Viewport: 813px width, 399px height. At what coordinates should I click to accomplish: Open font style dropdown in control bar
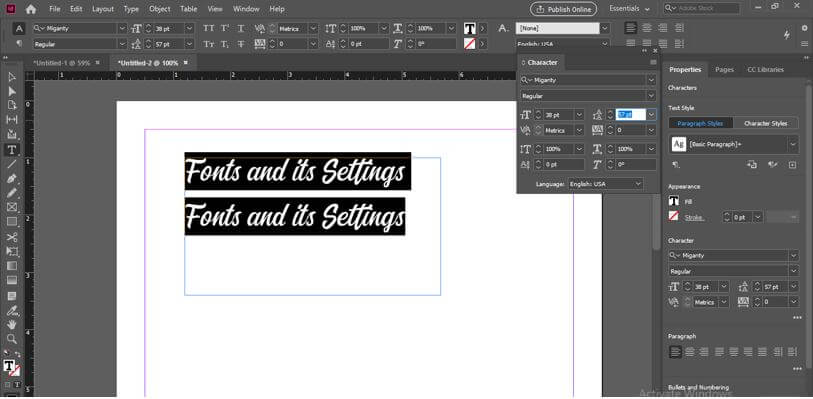click(122, 45)
